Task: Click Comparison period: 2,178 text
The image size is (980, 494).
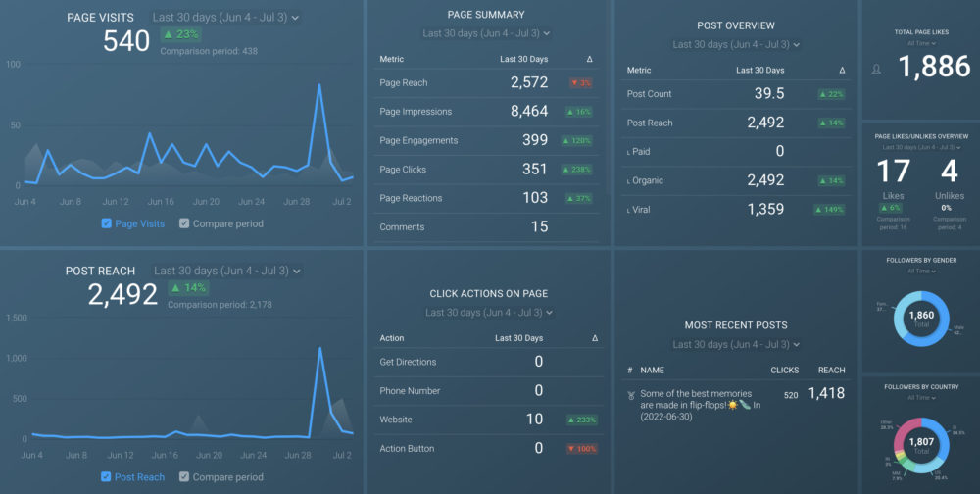Action: [x=220, y=305]
